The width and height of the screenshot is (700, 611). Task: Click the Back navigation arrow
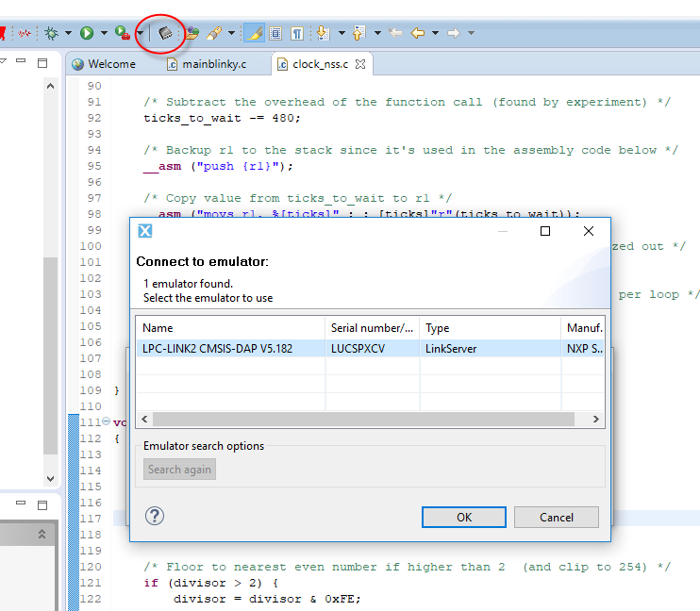[418, 33]
